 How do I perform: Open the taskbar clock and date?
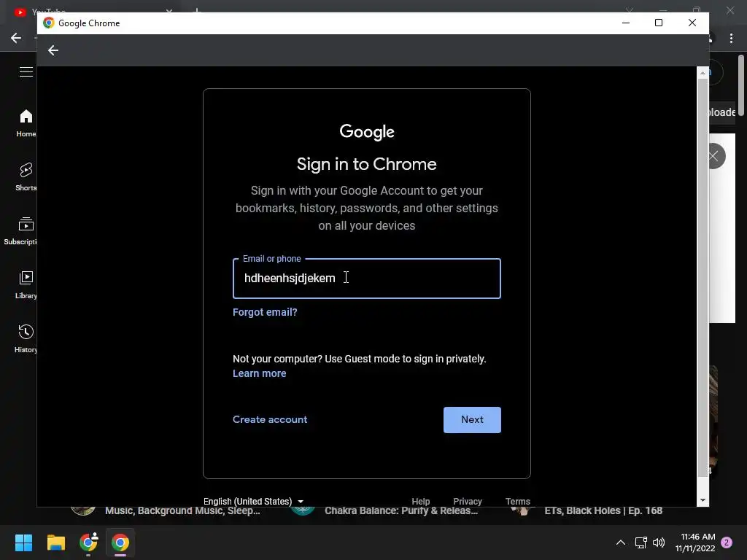pyautogui.click(x=695, y=542)
